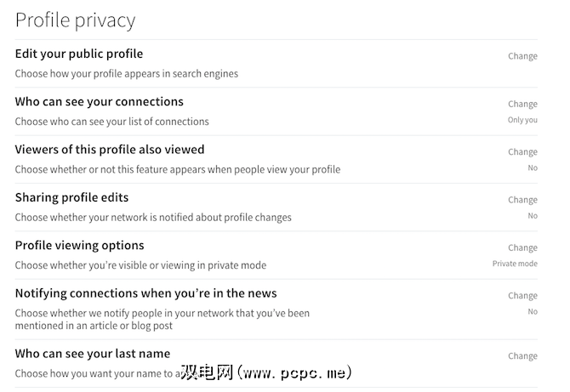Click Change beside Profile viewing options

(x=522, y=248)
